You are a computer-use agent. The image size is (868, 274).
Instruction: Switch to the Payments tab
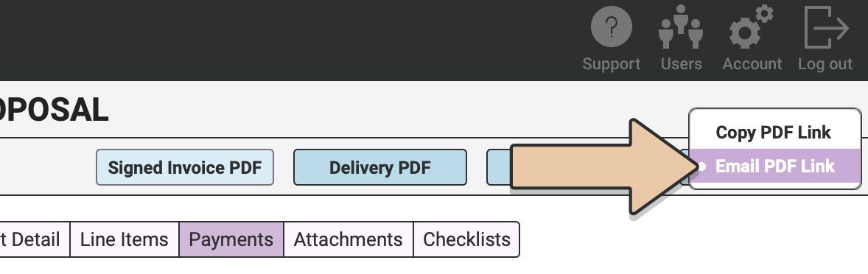(231, 239)
